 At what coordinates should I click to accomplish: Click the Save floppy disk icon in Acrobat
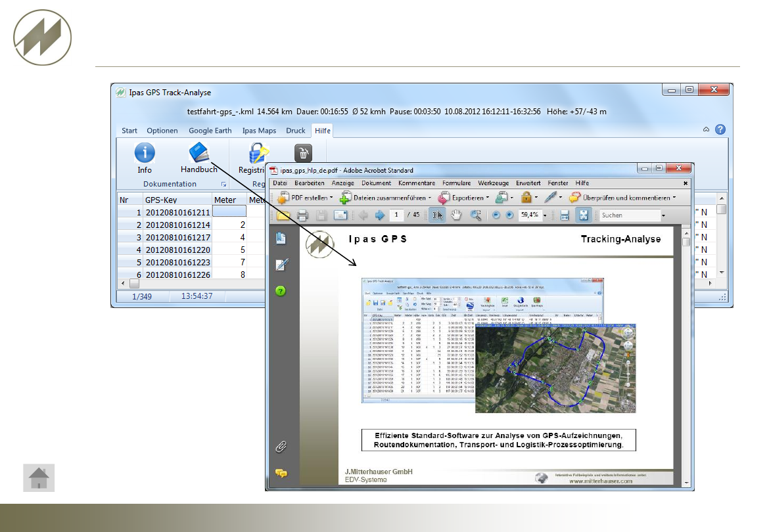pos(321,215)
